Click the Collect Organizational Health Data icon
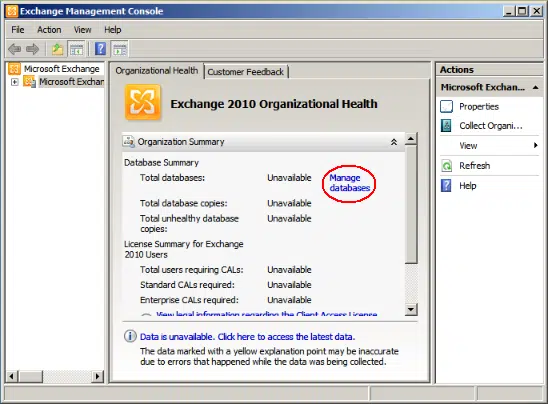 pos(446,125)
